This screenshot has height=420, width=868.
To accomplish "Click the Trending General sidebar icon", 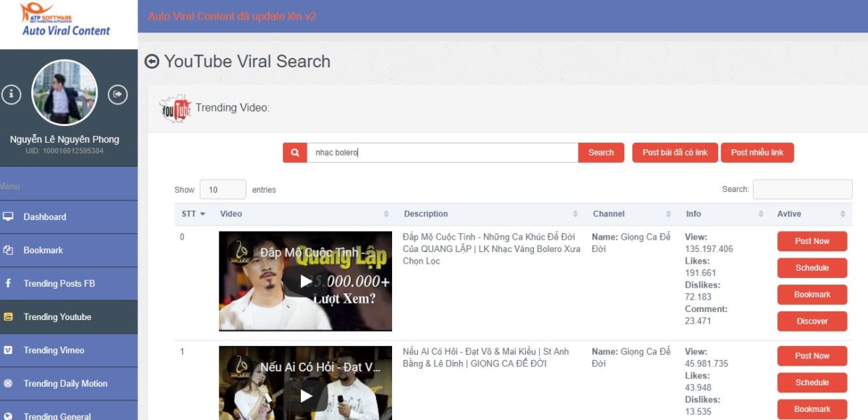I will (9, 416).
